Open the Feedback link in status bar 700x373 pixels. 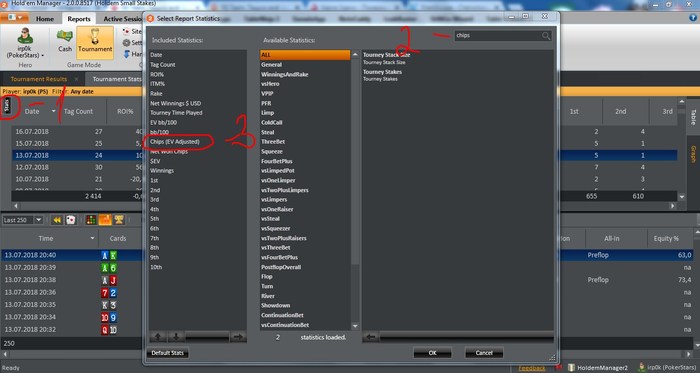tap(532, 368)
